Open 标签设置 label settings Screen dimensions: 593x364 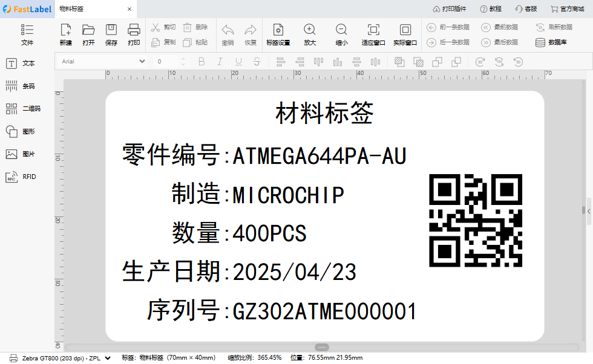[278, 34]
